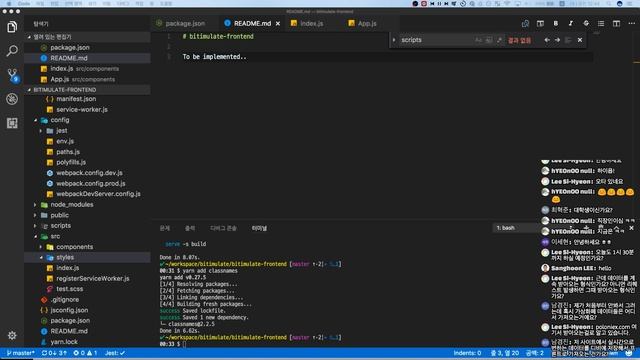Open the editor More Actions ellipsis
Viewport: 640px width, 360px height.
pyautogui.click(x=631, y=24)
